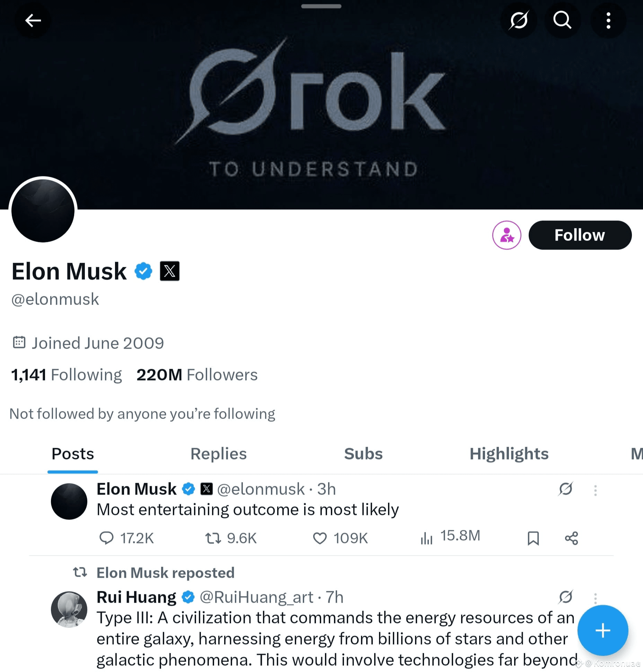Open the large profile avatar picture
Viewport: 643px width, 672px height.
coord(43,210)
